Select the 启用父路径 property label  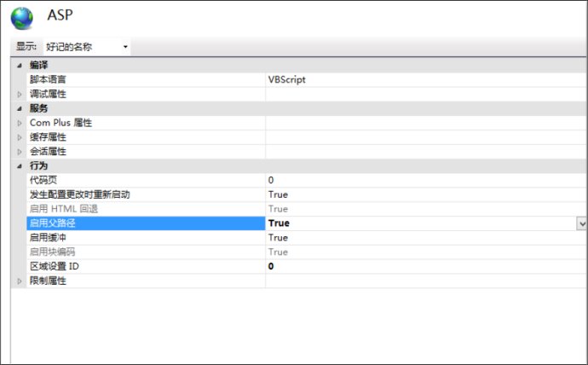tap(51, 223)
